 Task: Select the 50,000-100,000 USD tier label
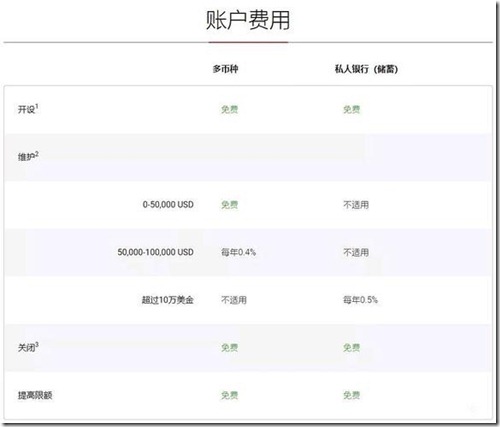(155, 252)
